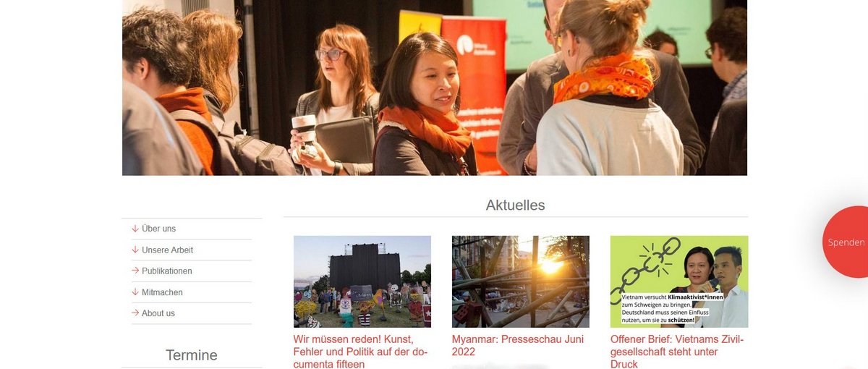This screenshot has width=868, height=369.
Task: Expand the Über uns arrow icon
Action: pyautogui.click(x=135, y=229)
